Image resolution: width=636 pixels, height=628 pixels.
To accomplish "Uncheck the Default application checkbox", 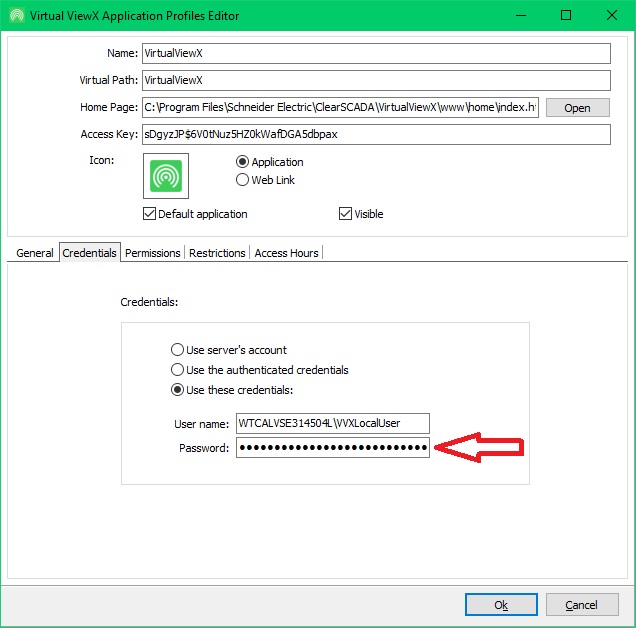I will tap(149, 213).
